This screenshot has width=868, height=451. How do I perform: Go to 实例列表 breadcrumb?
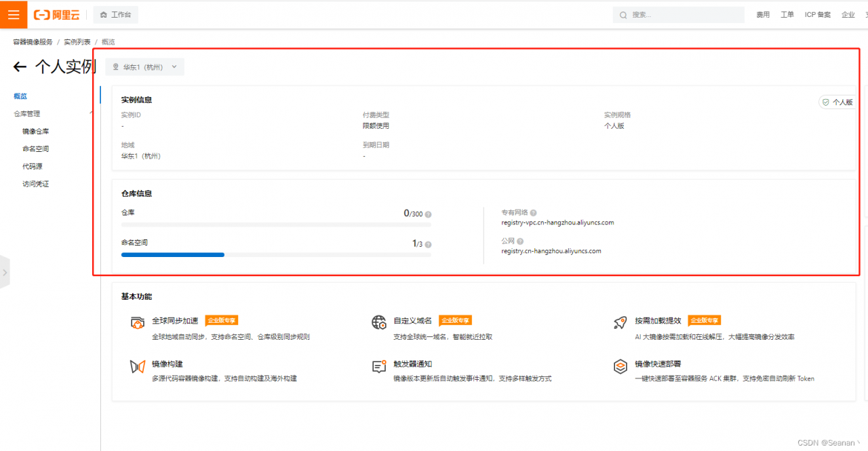(77, 42)
